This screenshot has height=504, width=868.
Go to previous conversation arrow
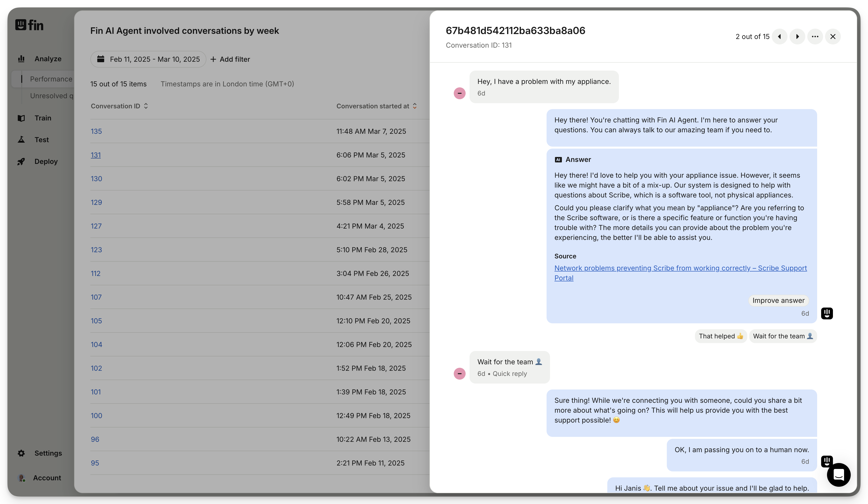(779, 37)
